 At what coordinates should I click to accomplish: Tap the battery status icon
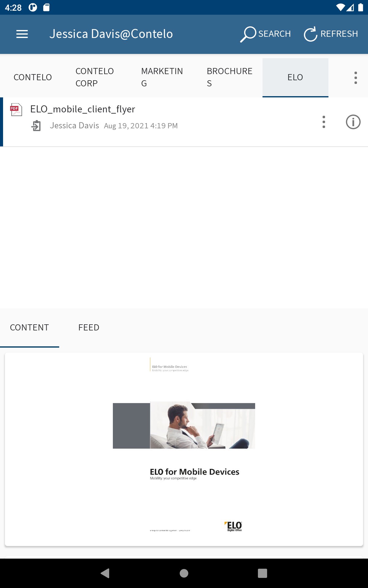point(361,7)
